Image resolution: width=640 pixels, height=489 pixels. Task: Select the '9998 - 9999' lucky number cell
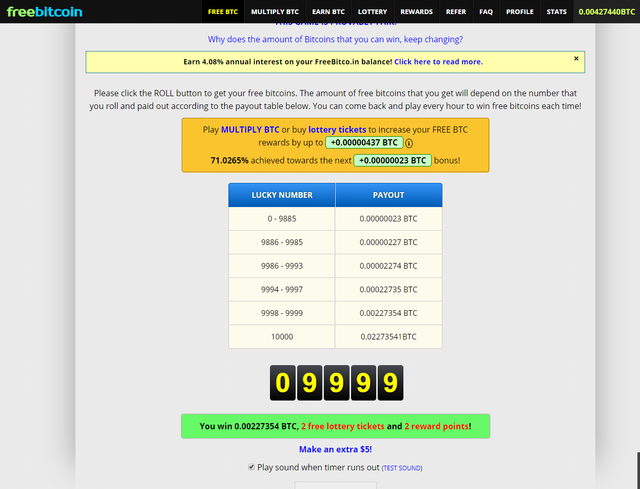[282, 313]
